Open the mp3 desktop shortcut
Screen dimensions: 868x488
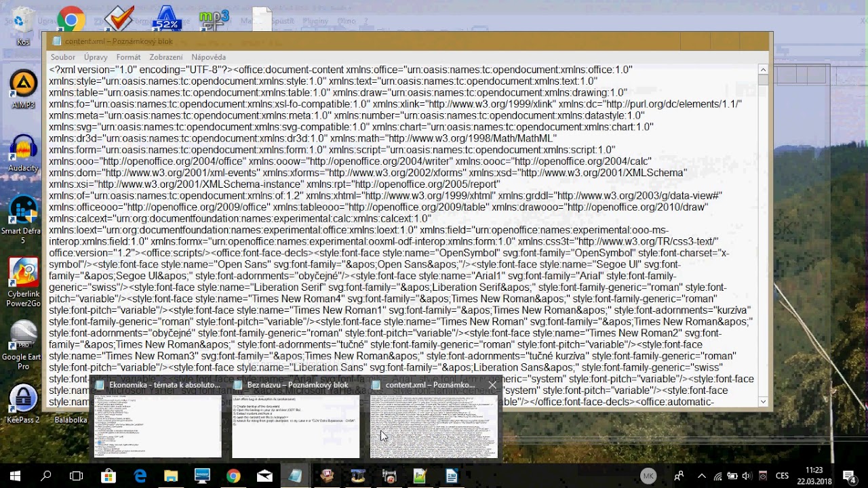pyautogui.click(x=214, y=19)
